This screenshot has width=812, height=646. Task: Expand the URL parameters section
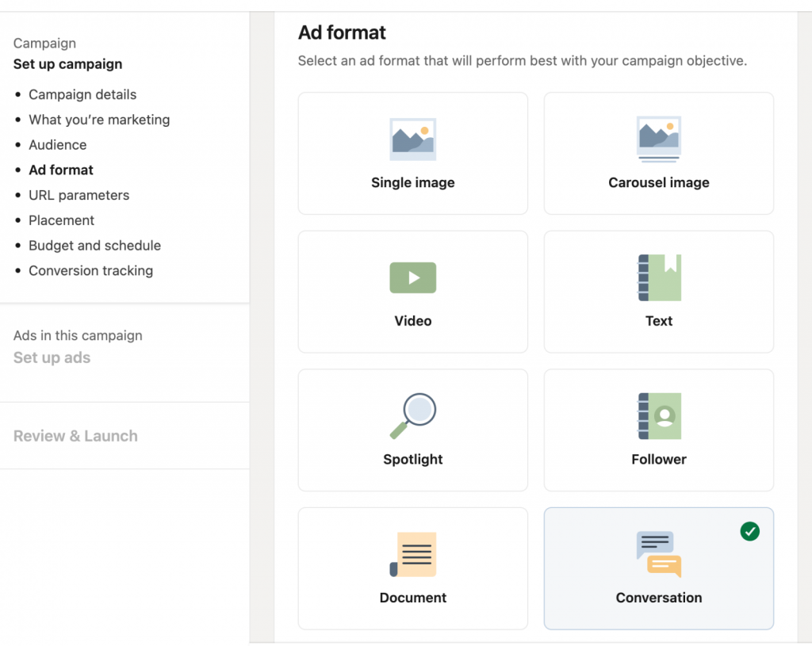click(x=79, y=195)
